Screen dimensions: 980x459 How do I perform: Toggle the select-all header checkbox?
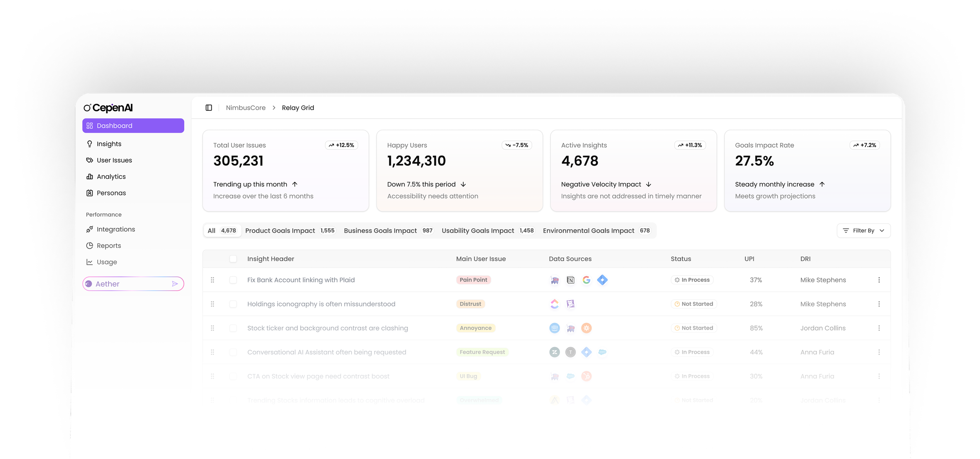[233, 259]
